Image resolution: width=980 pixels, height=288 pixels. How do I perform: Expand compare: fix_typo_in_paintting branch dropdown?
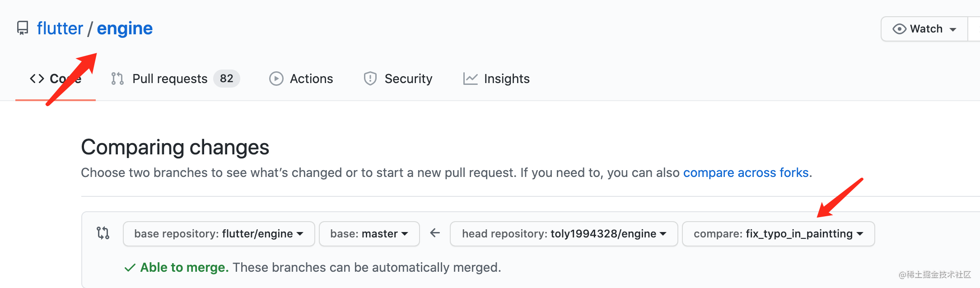coord(778,233)
